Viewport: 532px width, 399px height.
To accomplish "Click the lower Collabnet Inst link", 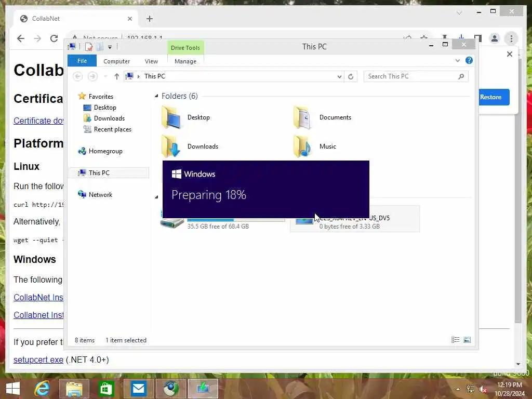I will 38,315.
